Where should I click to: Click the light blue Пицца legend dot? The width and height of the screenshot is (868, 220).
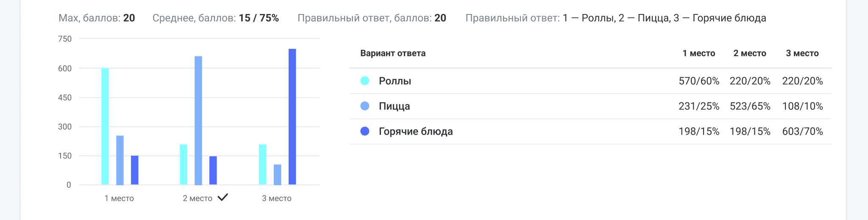pos(364,106)
